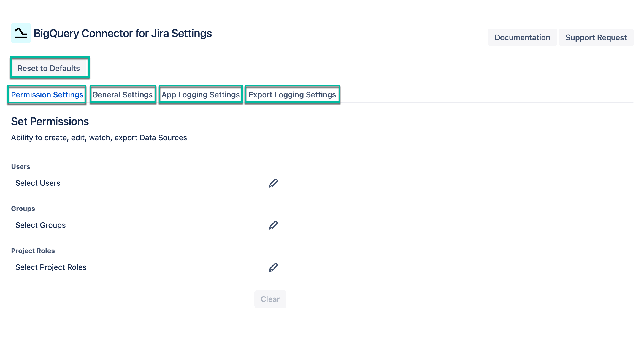Click the Users section label
Image resolution: width=644 pixels, height=345 pixels.
20,166
